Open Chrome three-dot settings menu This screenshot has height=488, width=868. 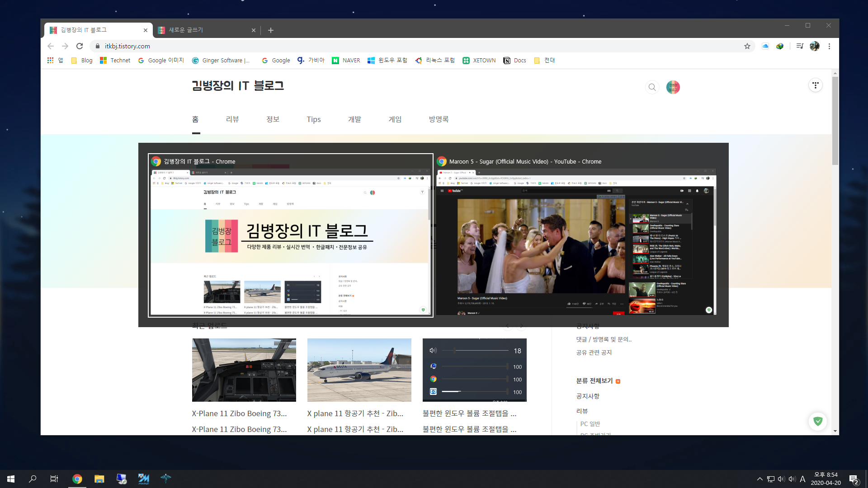click(x=829, y=46)
